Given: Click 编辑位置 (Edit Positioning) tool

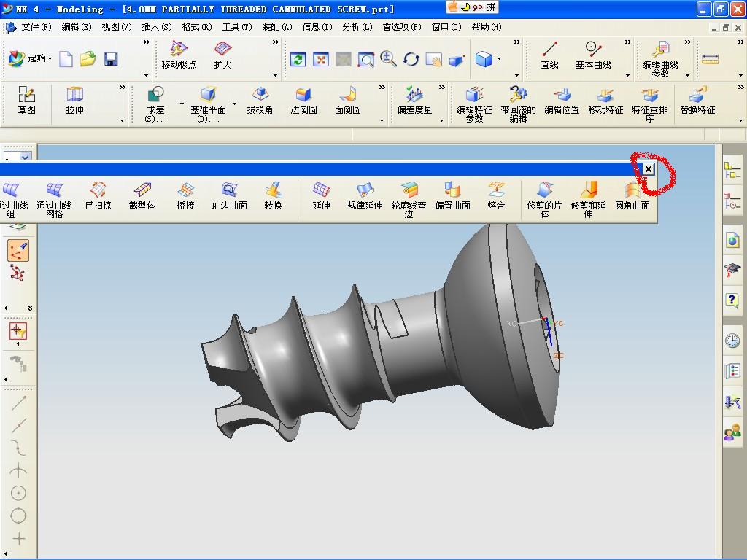Looking at the screenshot, I should 562,100.
